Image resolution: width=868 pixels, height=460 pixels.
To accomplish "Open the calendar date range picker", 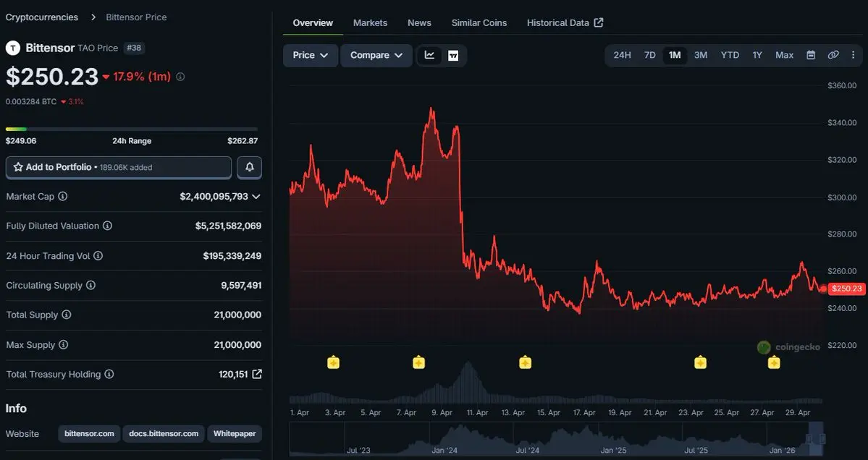I will click(811, 55).
